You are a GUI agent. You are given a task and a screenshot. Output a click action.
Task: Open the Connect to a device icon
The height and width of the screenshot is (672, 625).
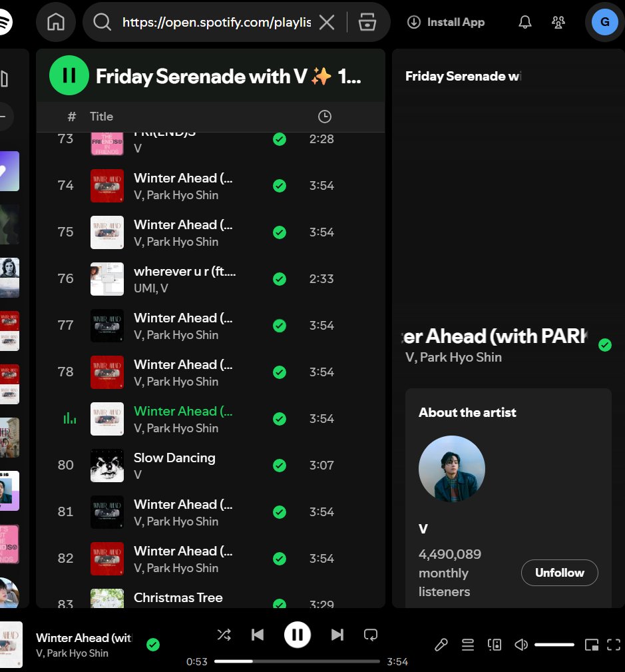pos(494,644)
